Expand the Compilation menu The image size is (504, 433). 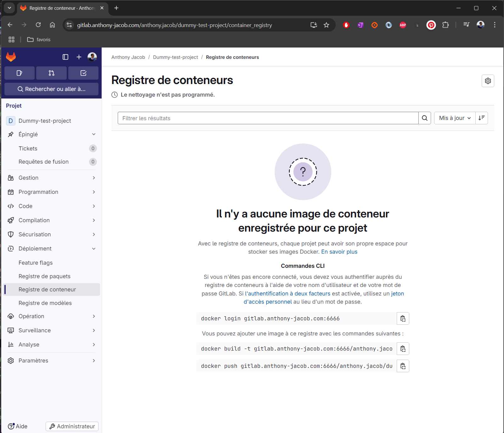tap(52, 220)
